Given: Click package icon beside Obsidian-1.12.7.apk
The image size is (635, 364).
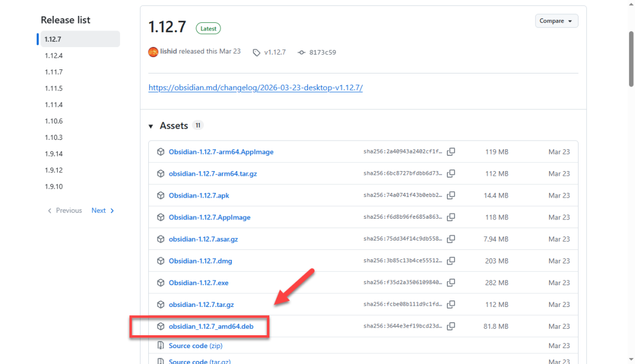Looking at the screenshot, I should pos(161,195).
